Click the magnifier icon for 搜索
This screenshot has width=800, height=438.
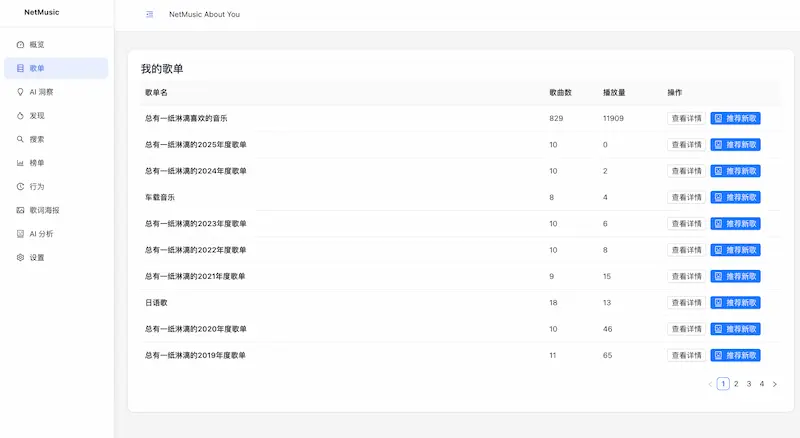click(21, 139)
